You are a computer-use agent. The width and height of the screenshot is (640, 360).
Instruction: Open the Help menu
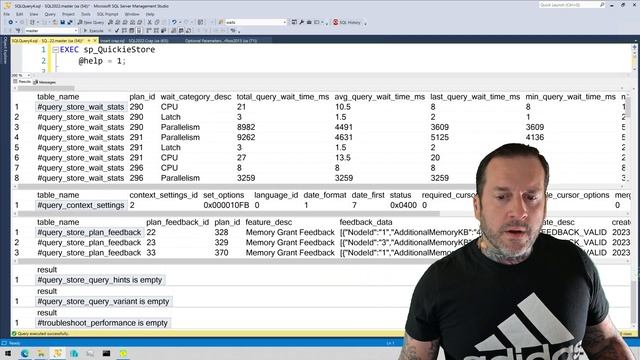(150, 14)
